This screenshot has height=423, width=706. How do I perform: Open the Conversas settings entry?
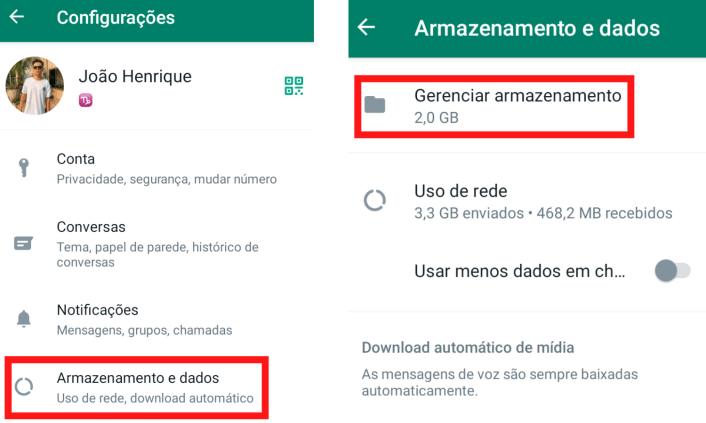(x=157, y=244)
